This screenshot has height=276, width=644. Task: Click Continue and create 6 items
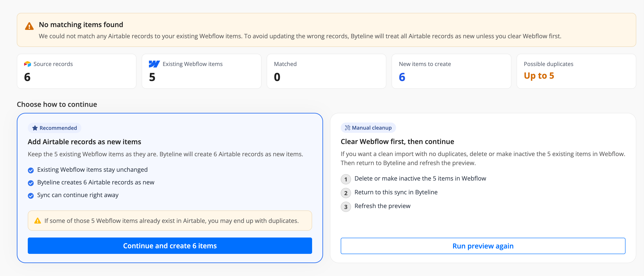tap(170, 245)
